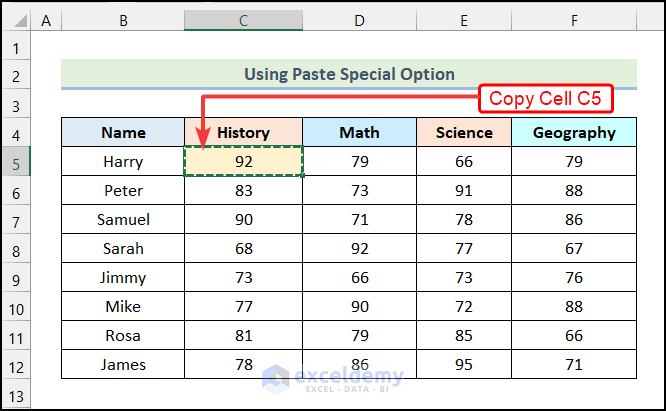Select column D header
The image size is (666, 411).
point(359,20)
